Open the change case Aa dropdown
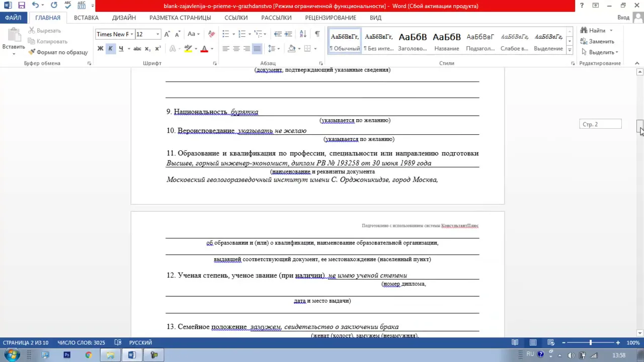This screenshot has width=644, height=362. 194,34
